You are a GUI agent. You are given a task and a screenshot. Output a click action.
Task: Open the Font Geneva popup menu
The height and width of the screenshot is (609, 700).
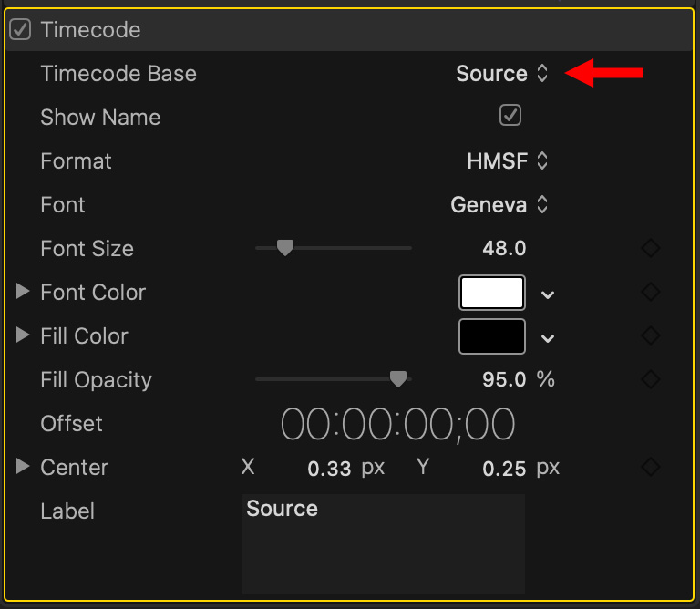(x=499, y=205)
